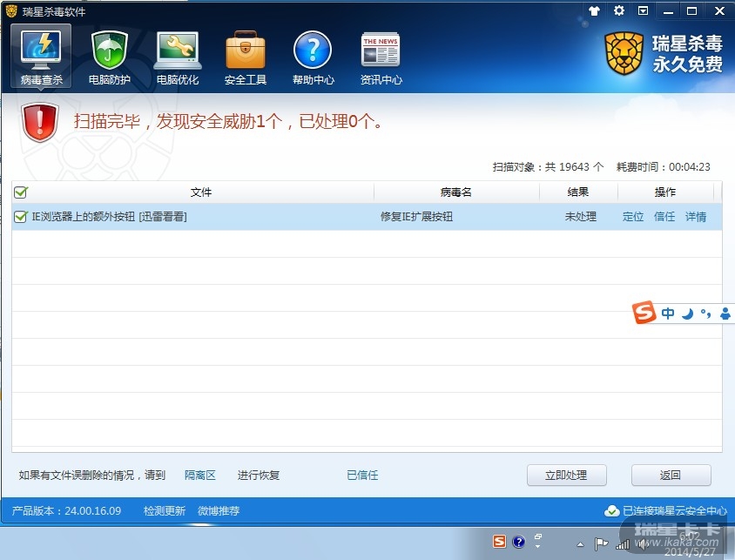
Task: Open the 电脑防护 computer protection section
Action: pos(109,57)
